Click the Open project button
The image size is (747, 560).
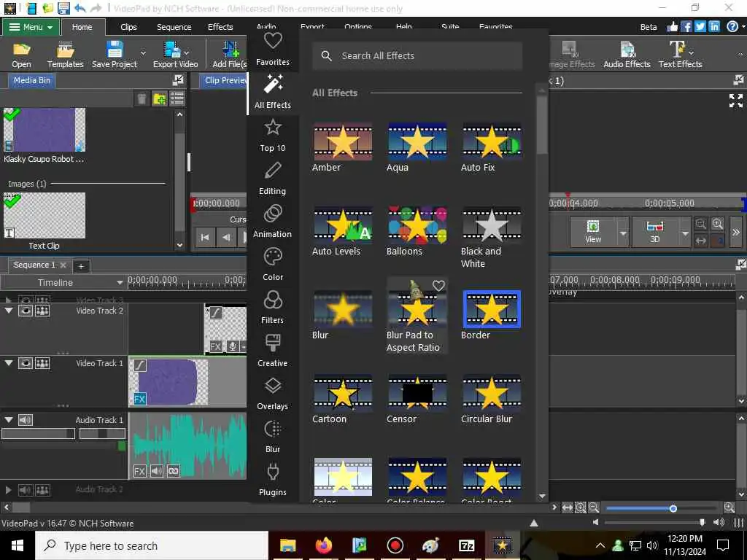click(x=21, y=55)
